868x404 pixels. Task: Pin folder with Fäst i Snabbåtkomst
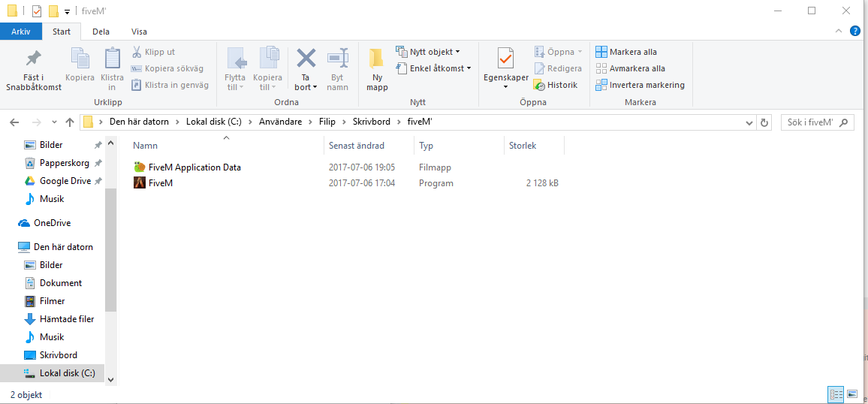[x=33, y=71]
